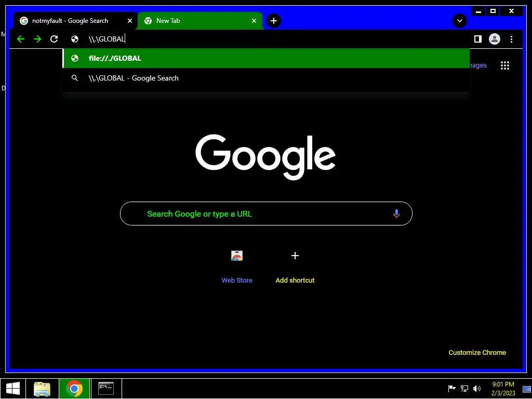Click the magnifier icon beside Google Search suggestion

pos(75,78)
